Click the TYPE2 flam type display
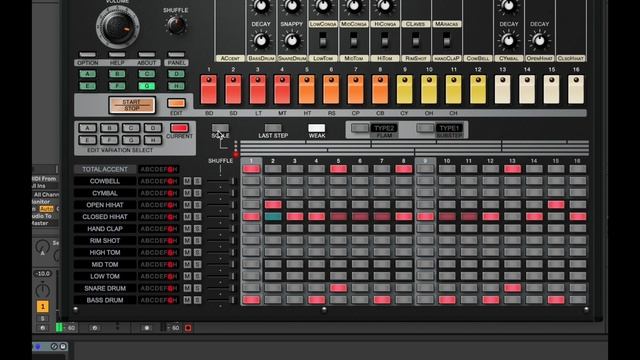This screenshot has height=360, width=640. pyautogui.click(x=384, y=128)
